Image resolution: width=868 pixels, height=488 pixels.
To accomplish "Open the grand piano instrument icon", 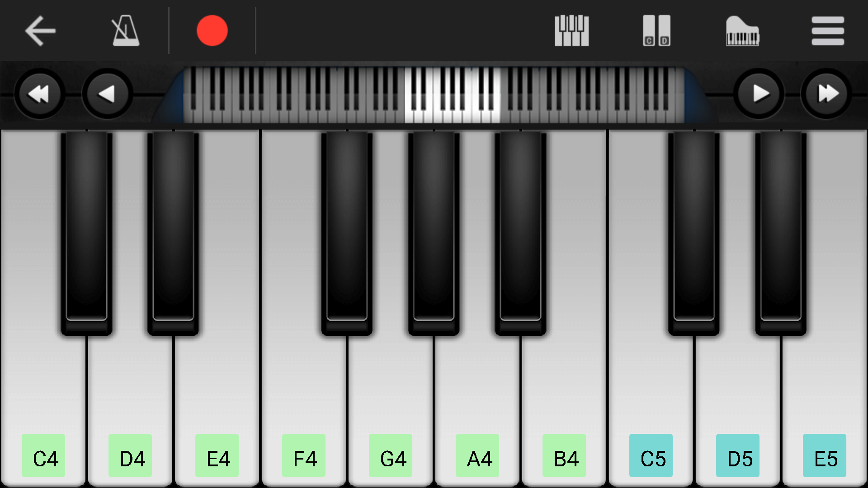I will click(x=743, y=30).
